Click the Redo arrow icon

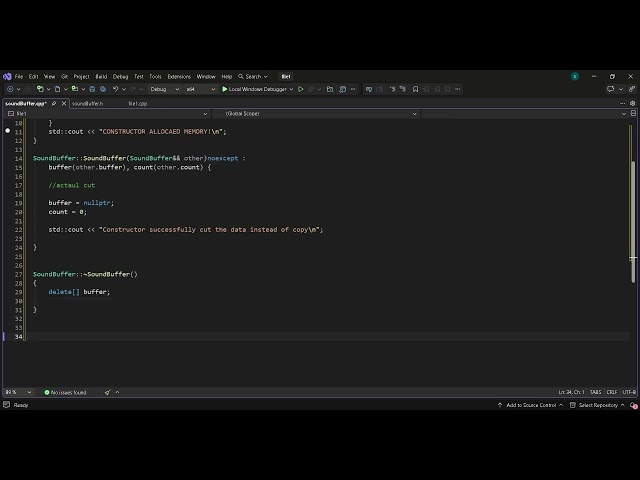click(133, 89)
